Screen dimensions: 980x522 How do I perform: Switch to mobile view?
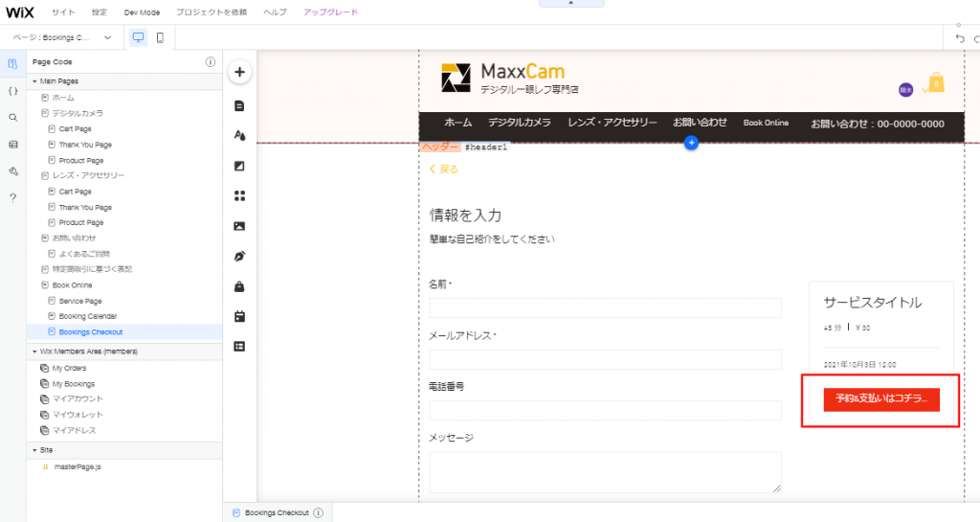coord(160,37)
